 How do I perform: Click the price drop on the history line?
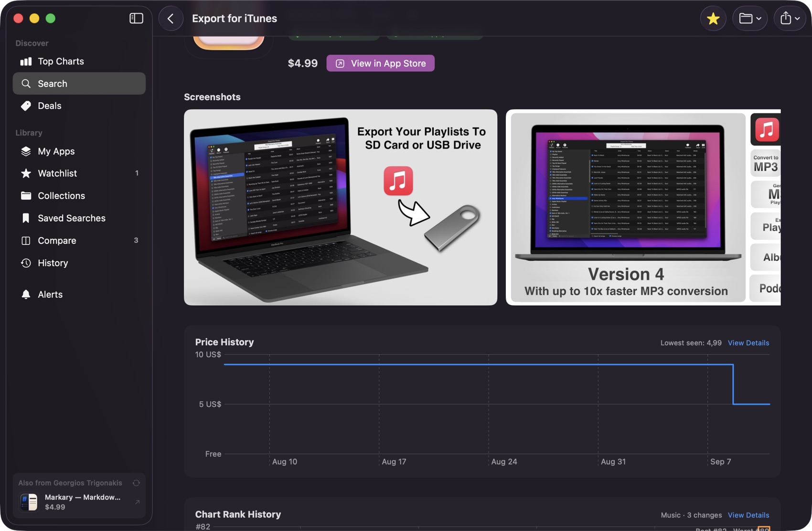(x=733, y=384)
